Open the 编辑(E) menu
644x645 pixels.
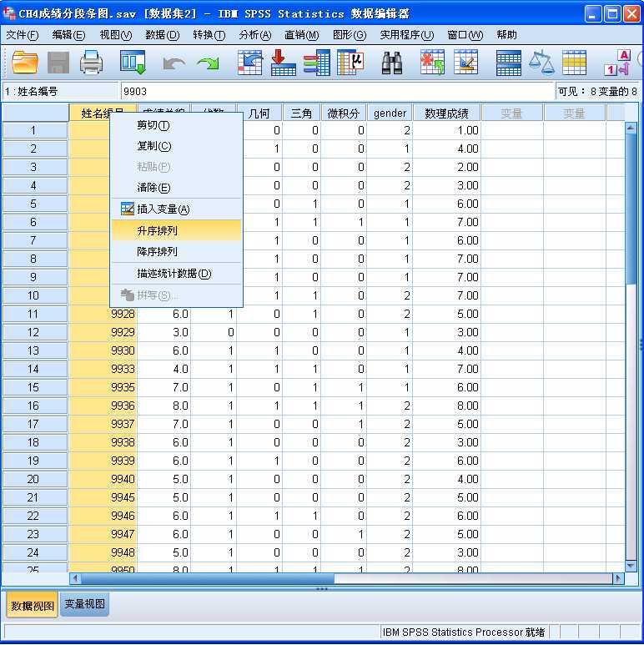point(68,35)
